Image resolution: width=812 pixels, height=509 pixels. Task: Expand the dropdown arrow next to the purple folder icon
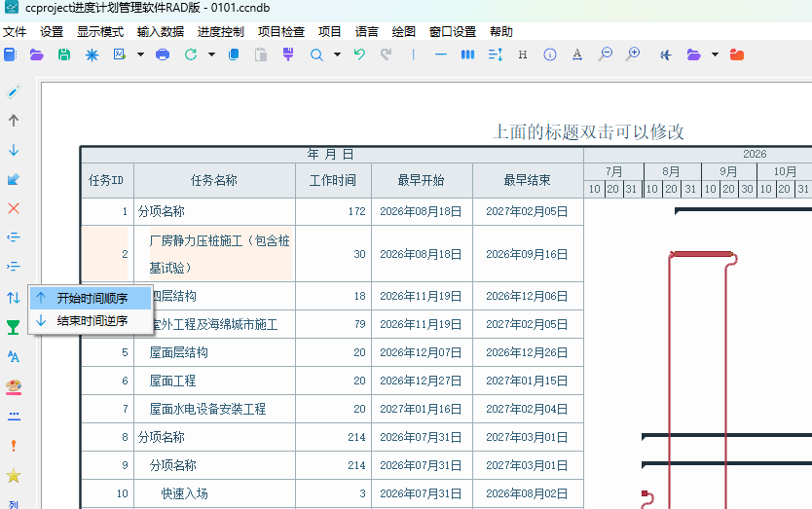(715, 55)
